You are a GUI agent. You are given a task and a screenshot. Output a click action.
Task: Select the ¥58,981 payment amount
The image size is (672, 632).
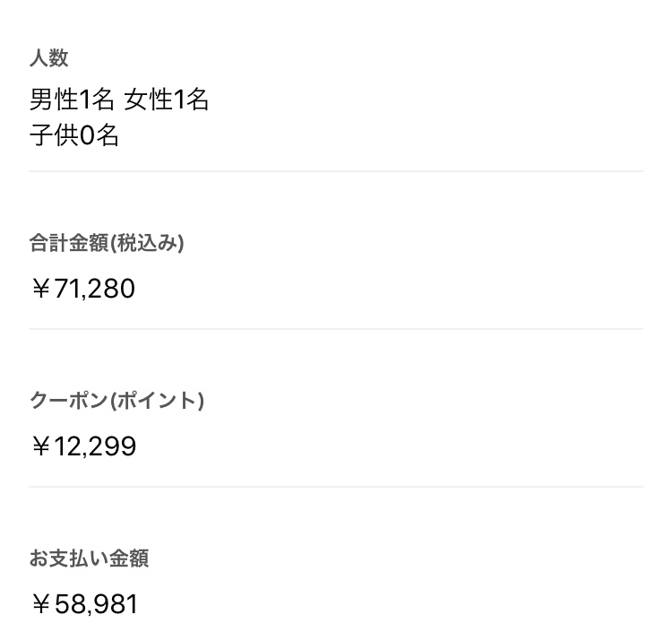(x=84, y=603)
